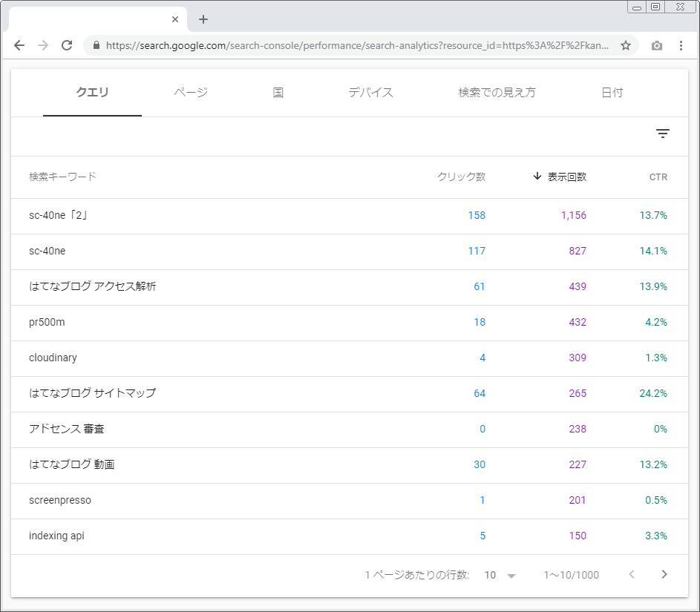Click the 24.2% CTR value
Image resolution: width=700 pixels, height=612 pixels.
[x=653, y=393]
